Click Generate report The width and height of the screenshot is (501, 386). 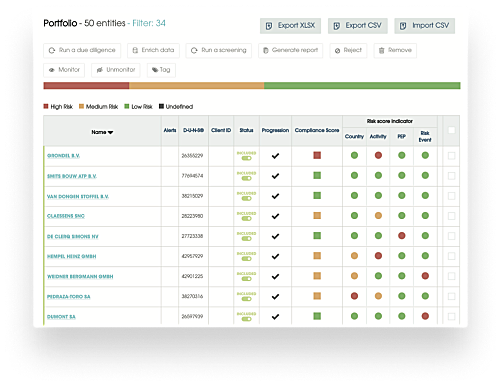click(290, 50)
